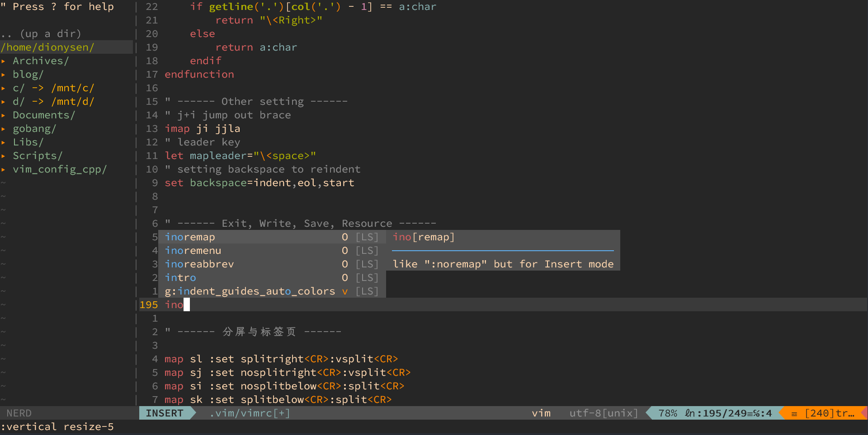Select the vim_config_cpp/ directory name

(60, 169)
